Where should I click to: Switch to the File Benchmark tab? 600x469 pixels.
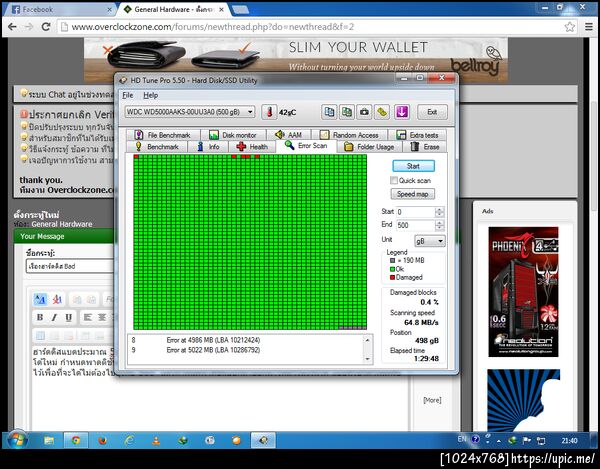click(x=162, y=135)
